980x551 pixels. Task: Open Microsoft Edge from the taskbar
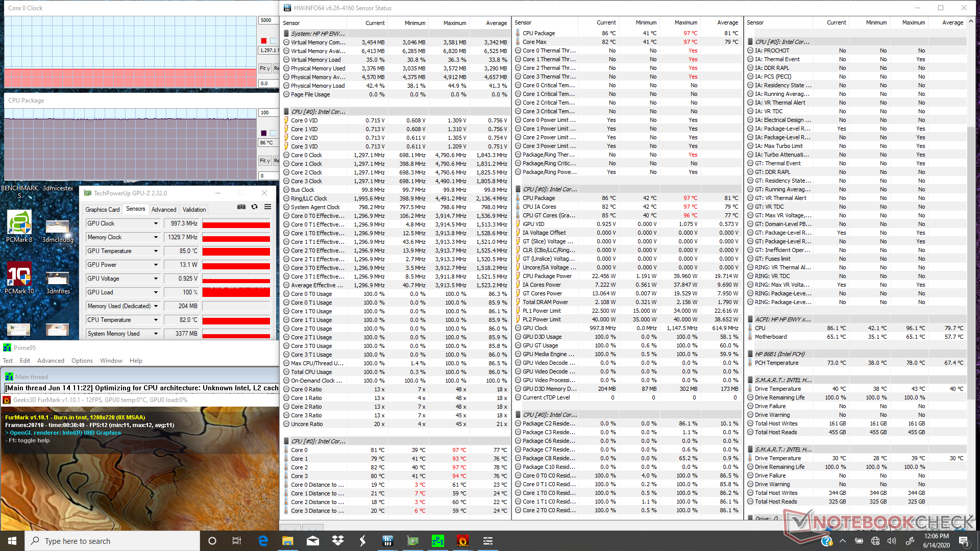pyautogui.click(x=263, y=541)
